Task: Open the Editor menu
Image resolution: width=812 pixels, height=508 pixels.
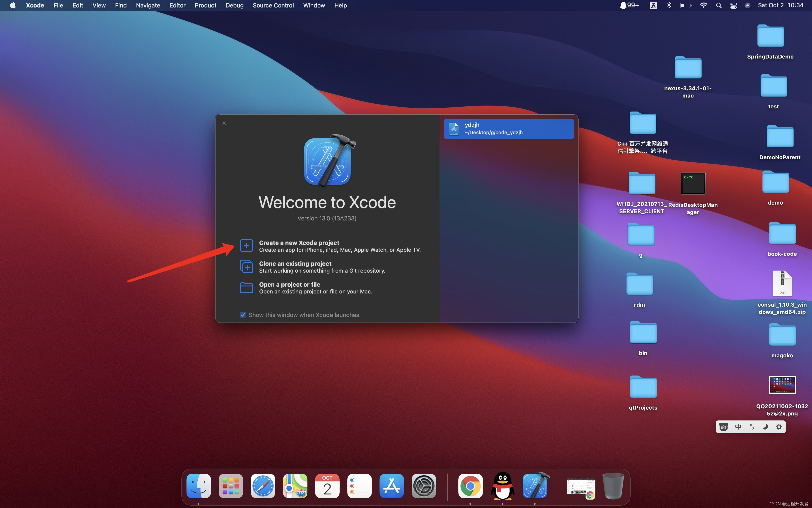Action: (x=177, y=5)
